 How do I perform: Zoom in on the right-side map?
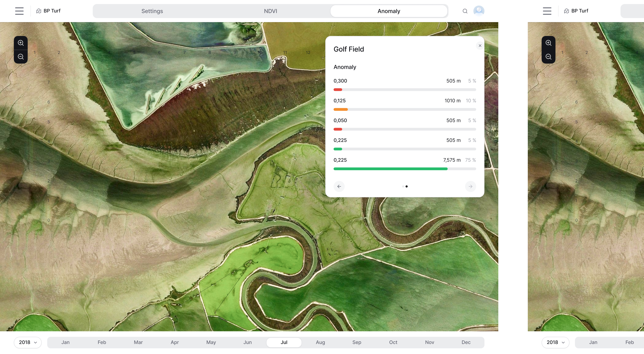pos(548,43)
